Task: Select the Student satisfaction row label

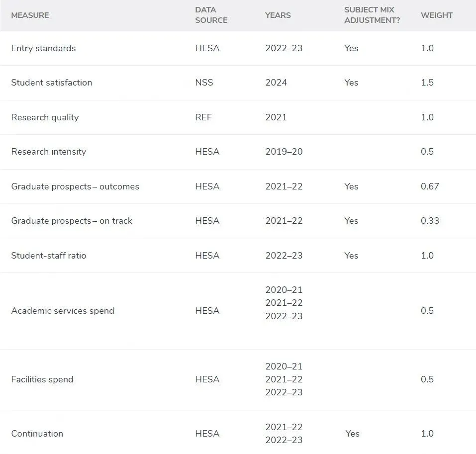Action: coord(52,83)
